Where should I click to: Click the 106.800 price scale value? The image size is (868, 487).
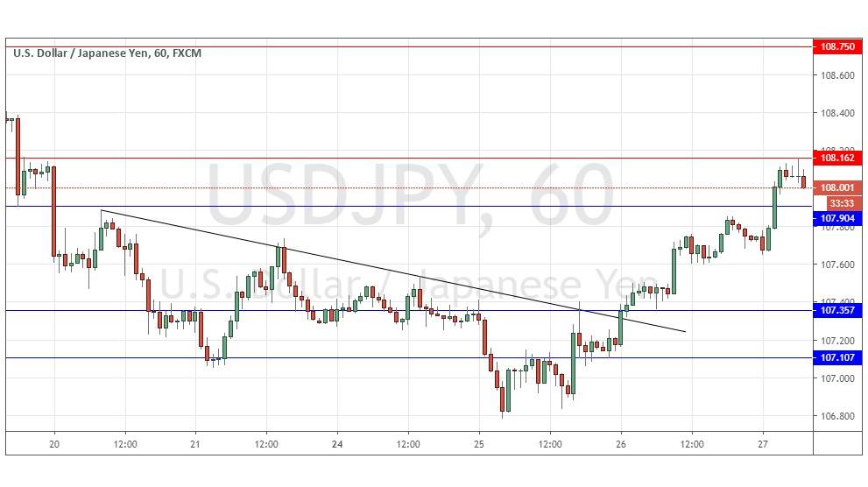coord(837,416)
